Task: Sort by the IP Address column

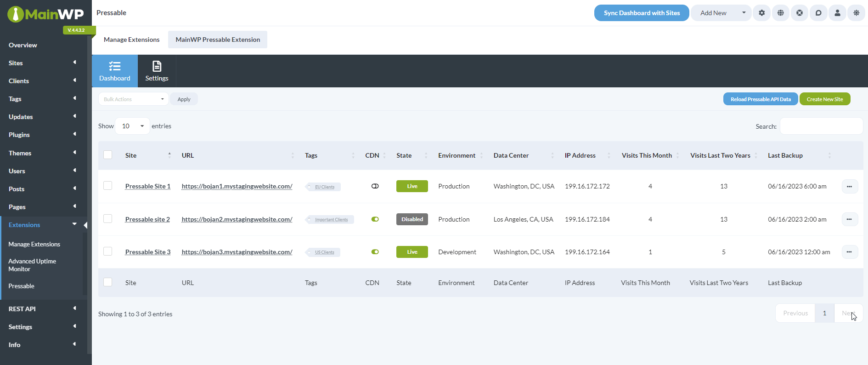Action: point(609,155)
